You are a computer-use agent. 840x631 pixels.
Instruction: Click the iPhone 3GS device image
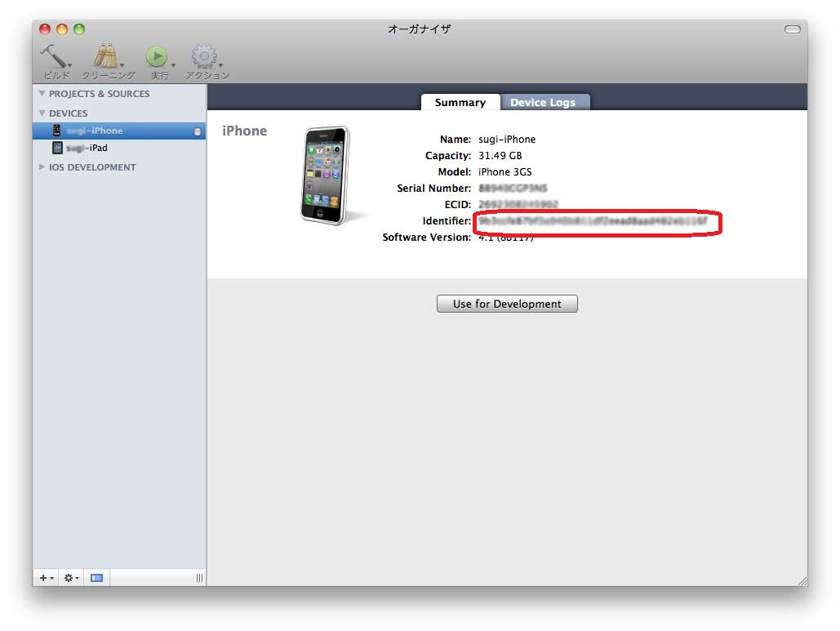tap(325, 175)
